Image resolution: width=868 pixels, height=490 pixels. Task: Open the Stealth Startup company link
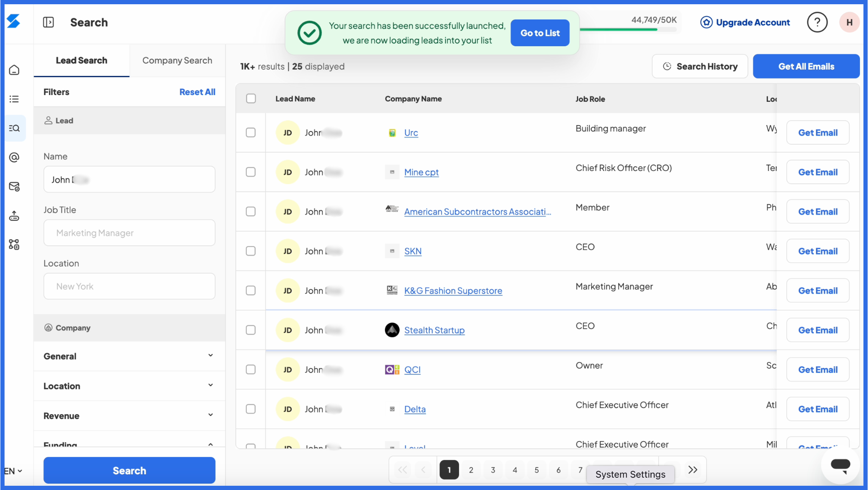click(434, 330)
